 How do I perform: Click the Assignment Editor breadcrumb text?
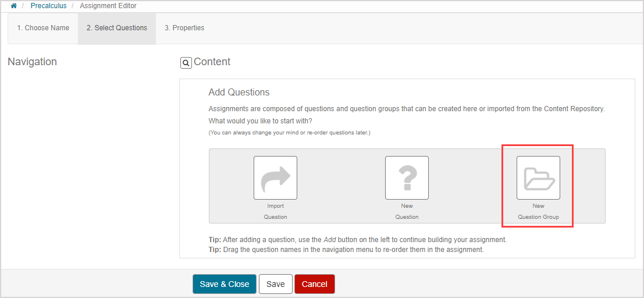pyautogui.click(x=108, y=6)
